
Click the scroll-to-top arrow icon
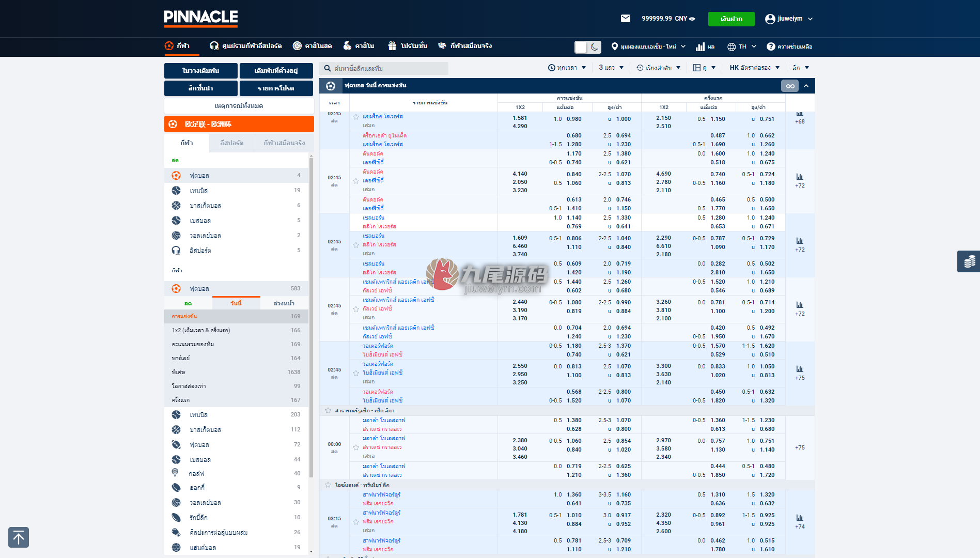[19, 537]
